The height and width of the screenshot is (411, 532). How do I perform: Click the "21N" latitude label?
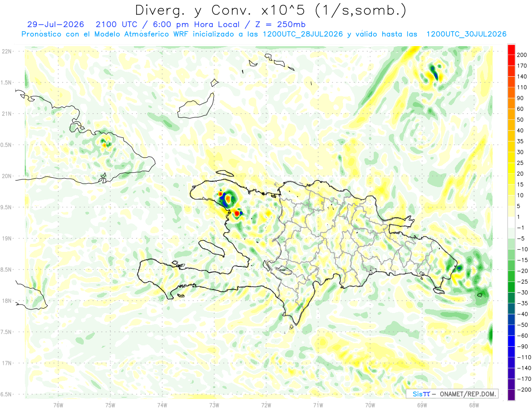[7, 114]
